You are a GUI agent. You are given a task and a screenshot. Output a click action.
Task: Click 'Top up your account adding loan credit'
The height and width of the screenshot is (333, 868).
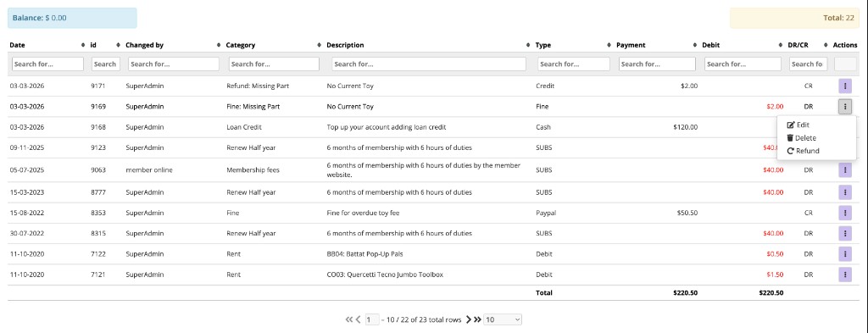coord(387,126)
